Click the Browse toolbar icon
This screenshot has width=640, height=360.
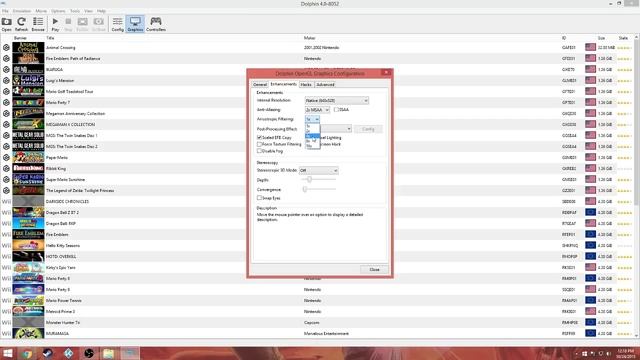38,24
